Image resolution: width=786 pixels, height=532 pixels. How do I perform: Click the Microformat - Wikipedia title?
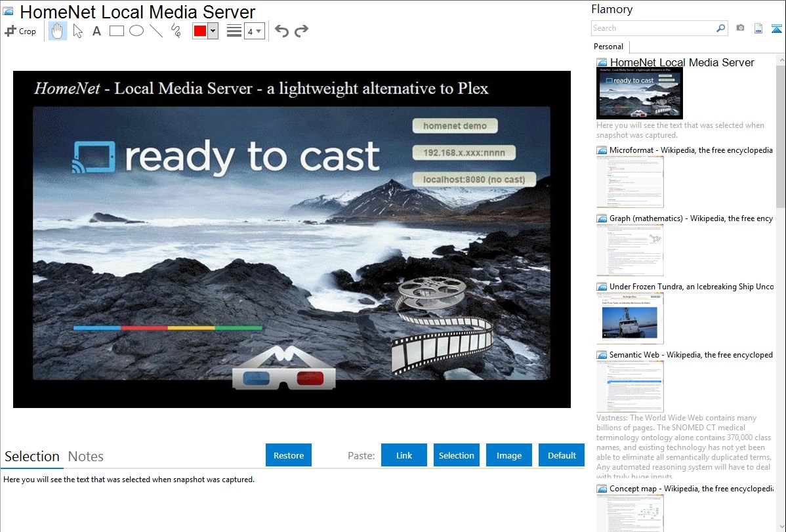point(691,150)
